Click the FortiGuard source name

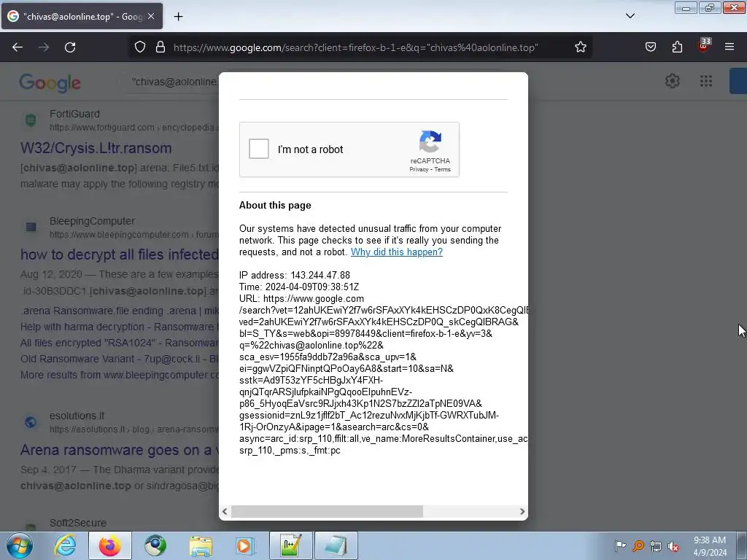click(75, 114)
